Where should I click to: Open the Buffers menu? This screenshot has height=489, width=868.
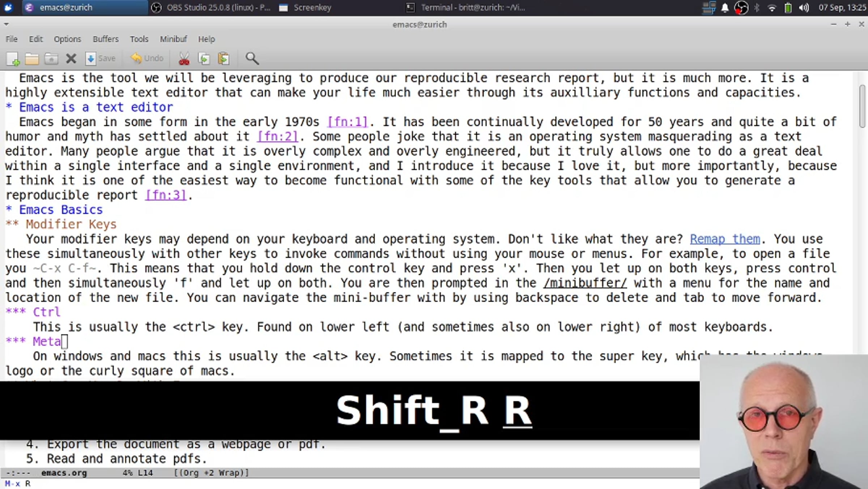coord(106,39)
